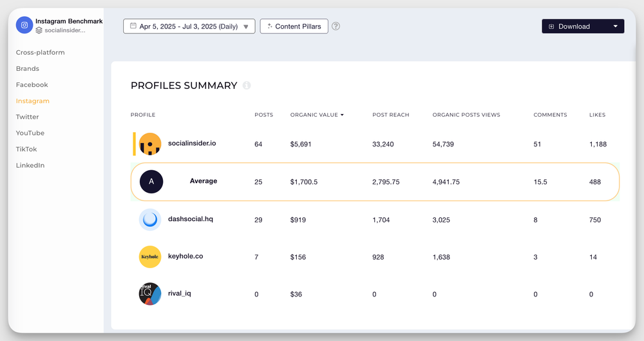The width and height of the screenshot is (644, 341).
Task: Click the Keyhole yellow profile logo
Action: coord(150,257)
